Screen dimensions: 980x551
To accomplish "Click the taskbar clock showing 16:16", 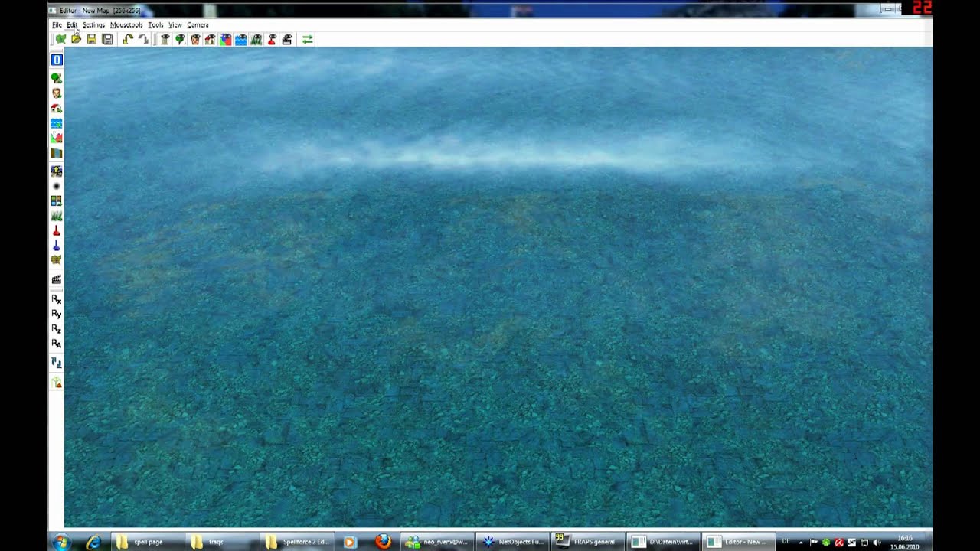I will [904, 543].
